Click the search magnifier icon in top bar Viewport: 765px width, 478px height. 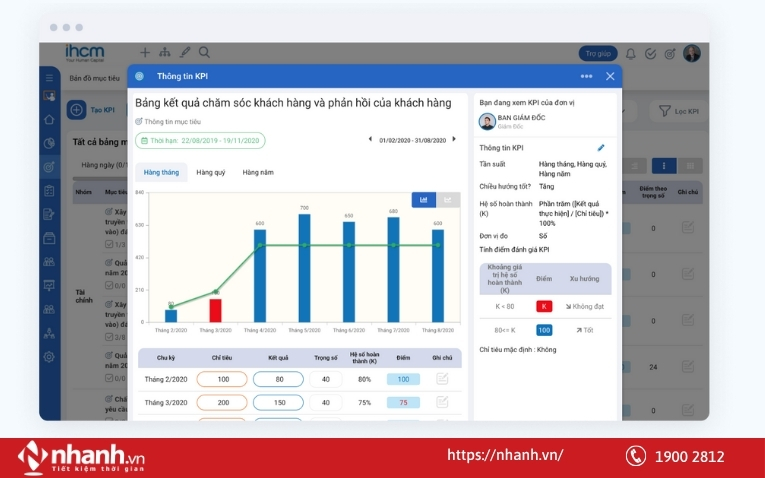click(x=204, y=52)
